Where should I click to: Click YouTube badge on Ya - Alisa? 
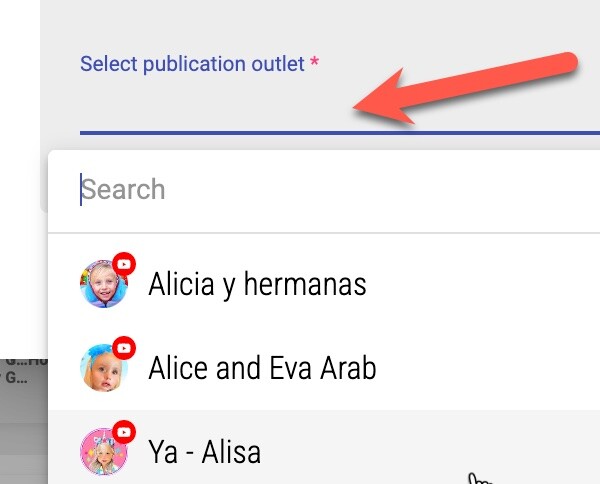click(124, 431)
